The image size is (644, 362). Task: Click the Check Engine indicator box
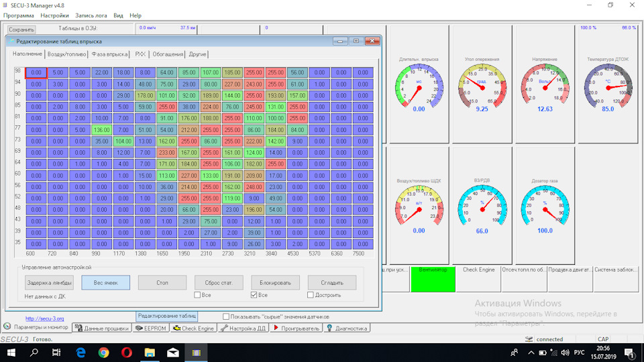pyautogui.click(x=478, y=279)
